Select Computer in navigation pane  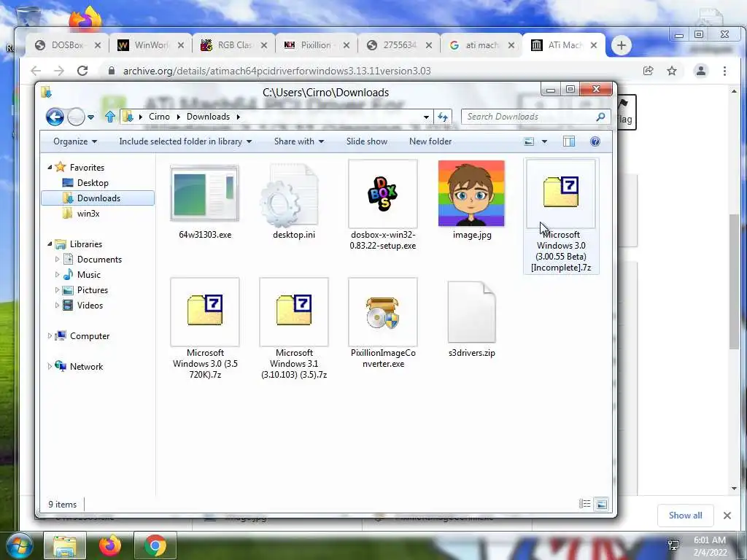[90, 335]
